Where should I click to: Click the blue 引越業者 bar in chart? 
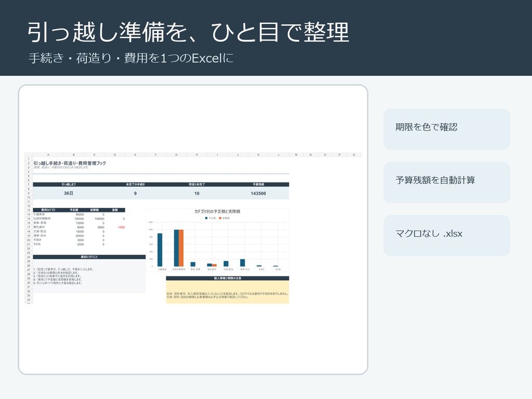[160, 250]
